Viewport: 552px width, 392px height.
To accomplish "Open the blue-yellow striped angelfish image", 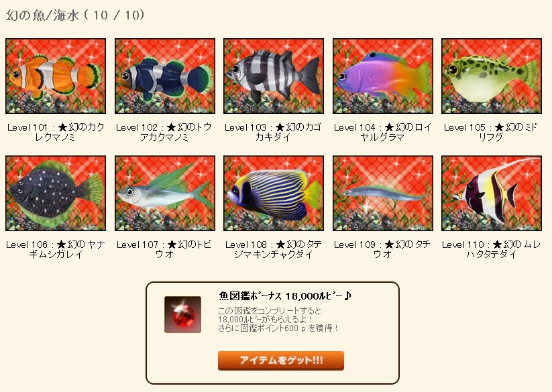I will point(274,194).
